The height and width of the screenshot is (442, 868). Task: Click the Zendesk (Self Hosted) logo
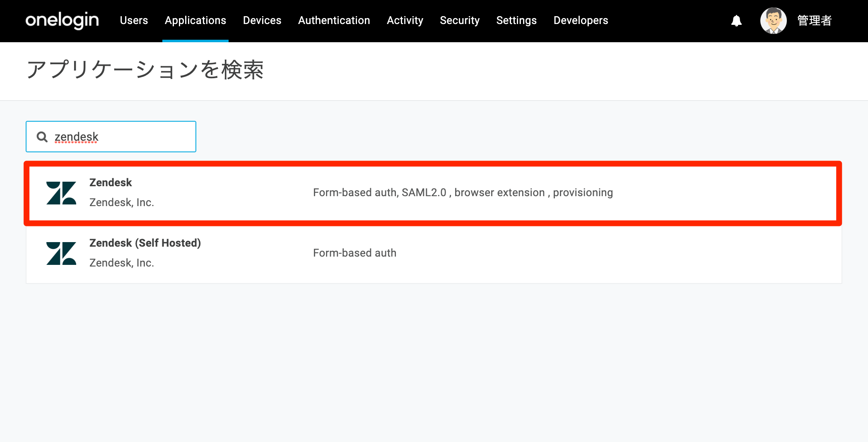click(x=61, y=253)
